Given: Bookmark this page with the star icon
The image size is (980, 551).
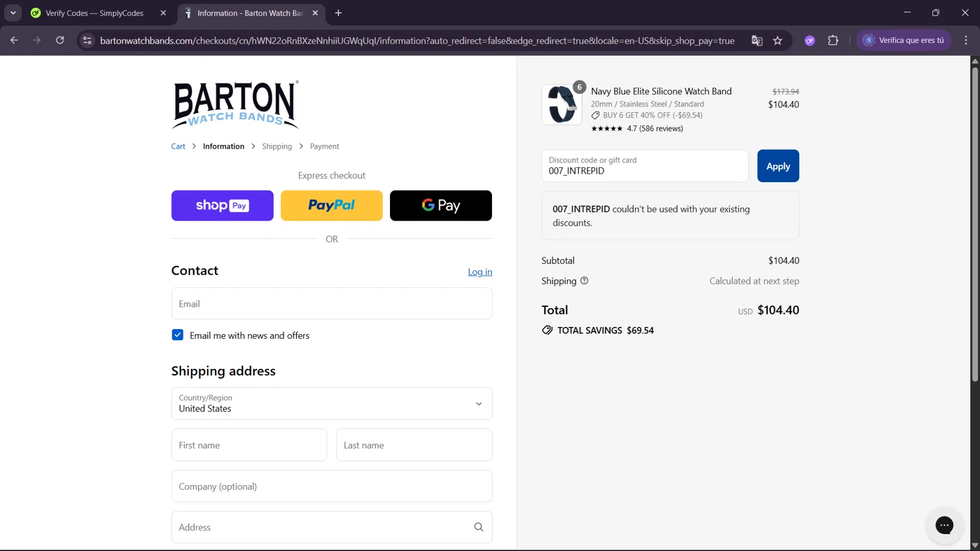Looking at the screenshot, I should [777, 40].
